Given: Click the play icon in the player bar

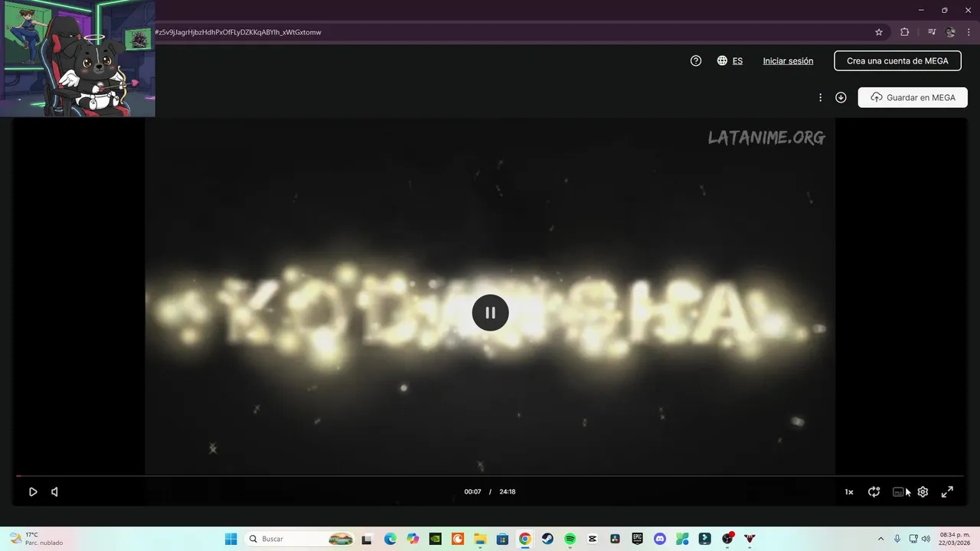Looking at the screenshot, I should click(33, 492).
